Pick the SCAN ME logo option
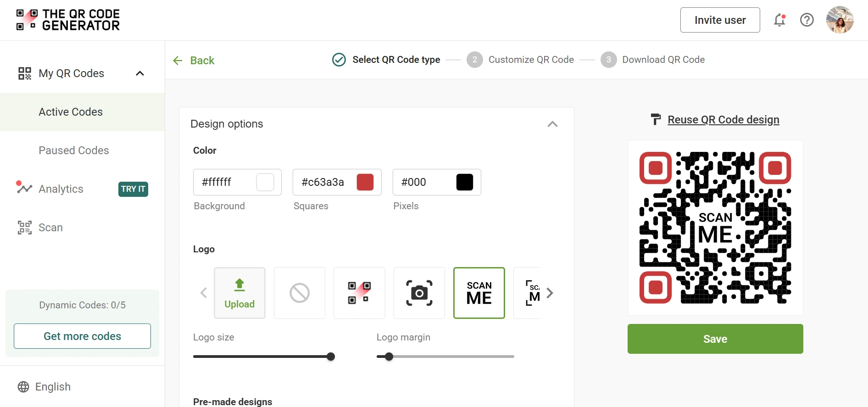Image resolution: width=868 pixels, height=407 pixels. point(479,293)
